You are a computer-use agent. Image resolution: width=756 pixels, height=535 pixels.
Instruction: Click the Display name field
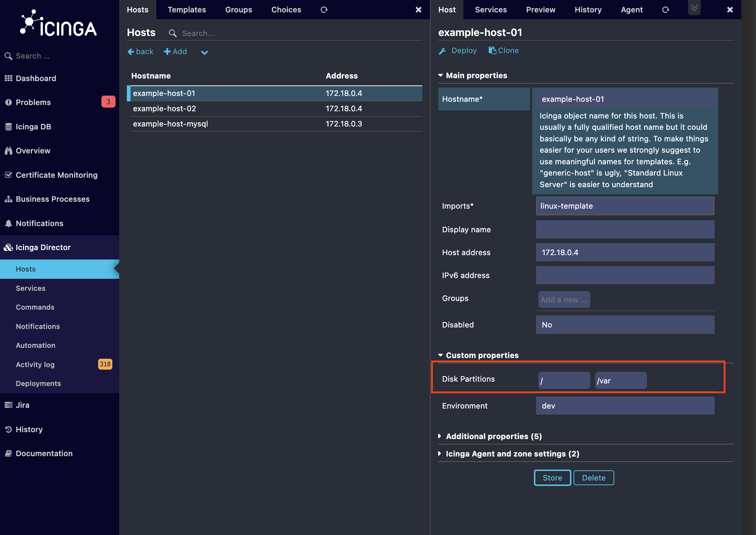point(625,229)
